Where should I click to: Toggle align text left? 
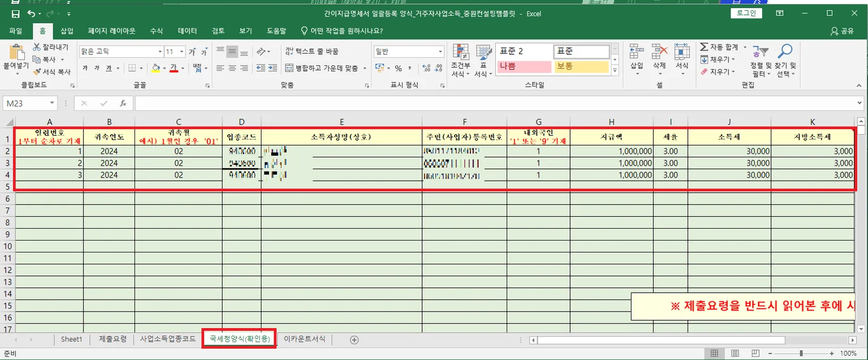click(220, 68)
